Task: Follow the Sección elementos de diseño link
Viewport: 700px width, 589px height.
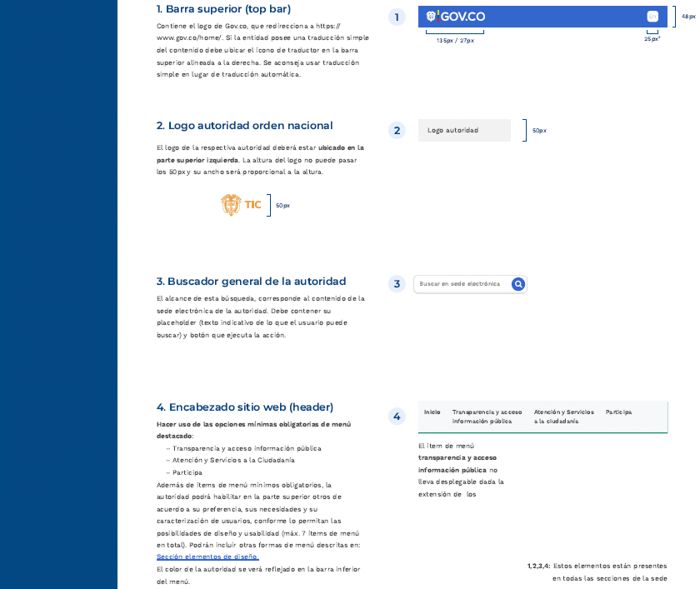Action: click(207, 557)
